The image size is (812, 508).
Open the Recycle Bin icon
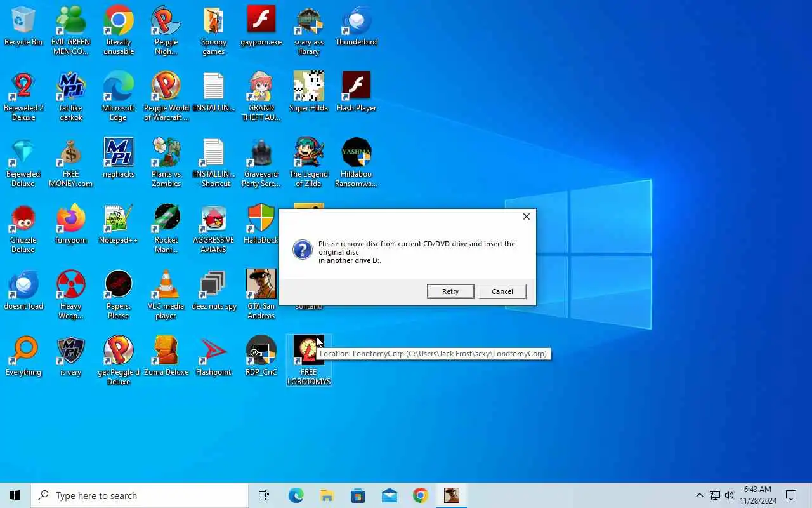[x=23, y=26]
